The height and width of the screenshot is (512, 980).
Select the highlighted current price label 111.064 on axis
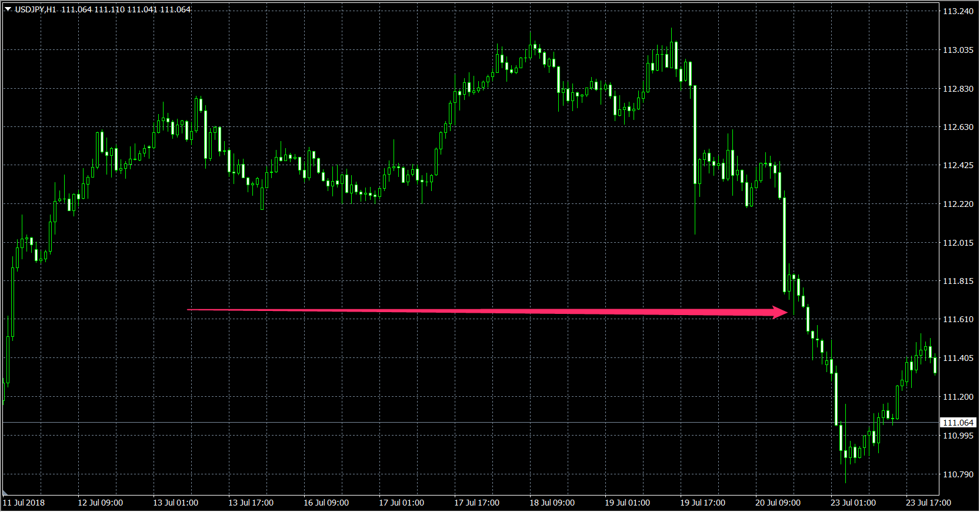click(958, 423)
